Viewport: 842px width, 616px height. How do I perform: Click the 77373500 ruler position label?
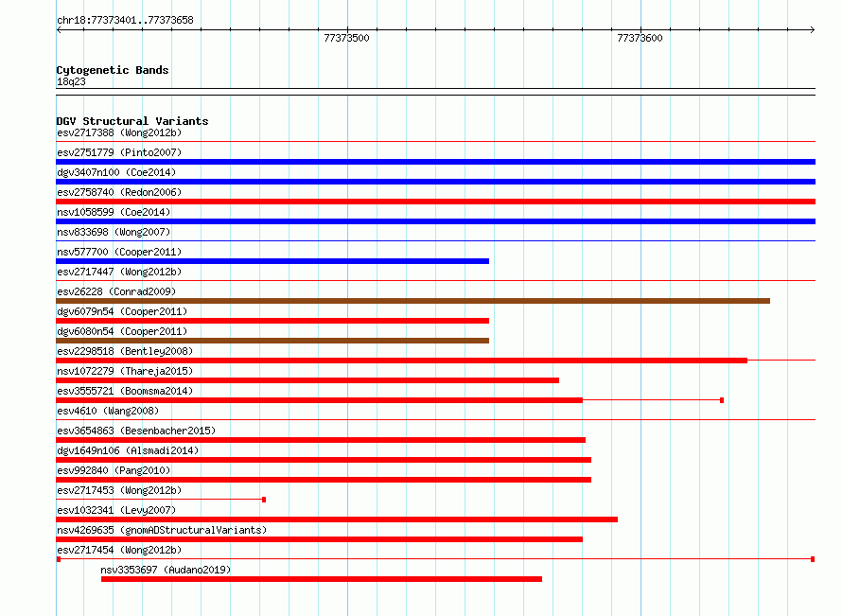coord(346,38)
